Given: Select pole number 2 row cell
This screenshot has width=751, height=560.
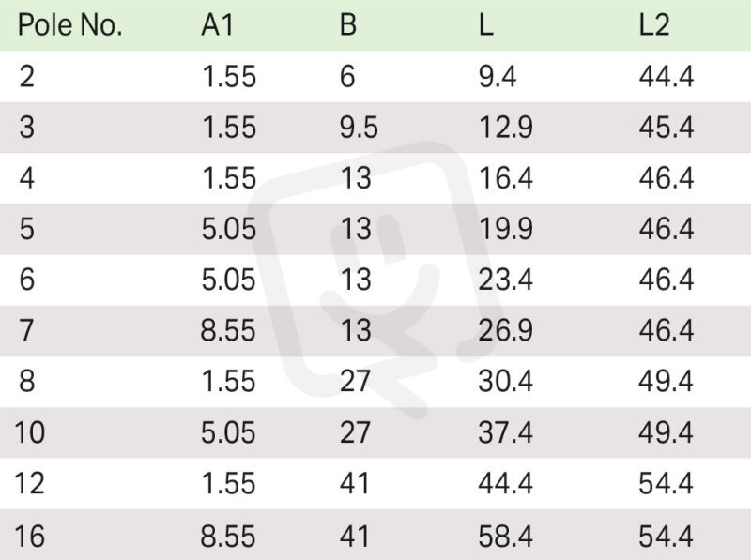Looking at the screenshot, I should pyautogui.click(x=27, y=77).
